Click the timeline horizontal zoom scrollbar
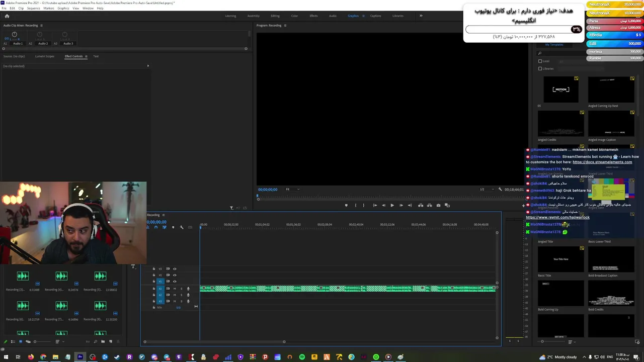644x362 pixels. [214, 342]
